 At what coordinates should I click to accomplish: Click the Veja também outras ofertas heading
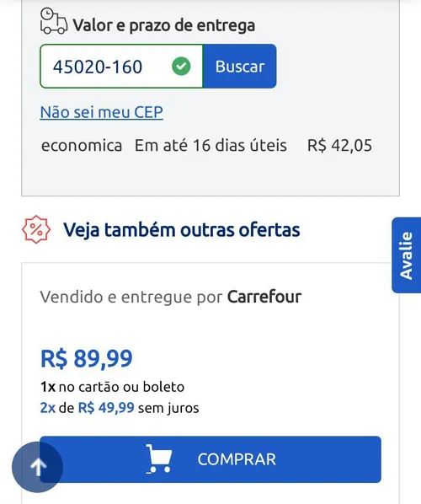pos(181,230)
